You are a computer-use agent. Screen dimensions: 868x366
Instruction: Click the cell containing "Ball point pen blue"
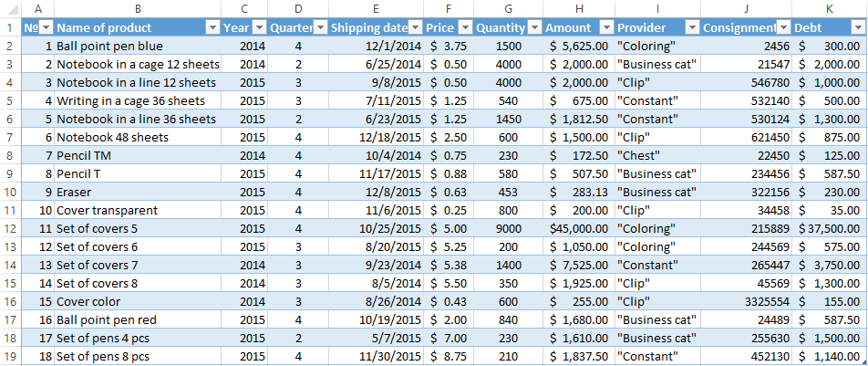click(109, 46)
